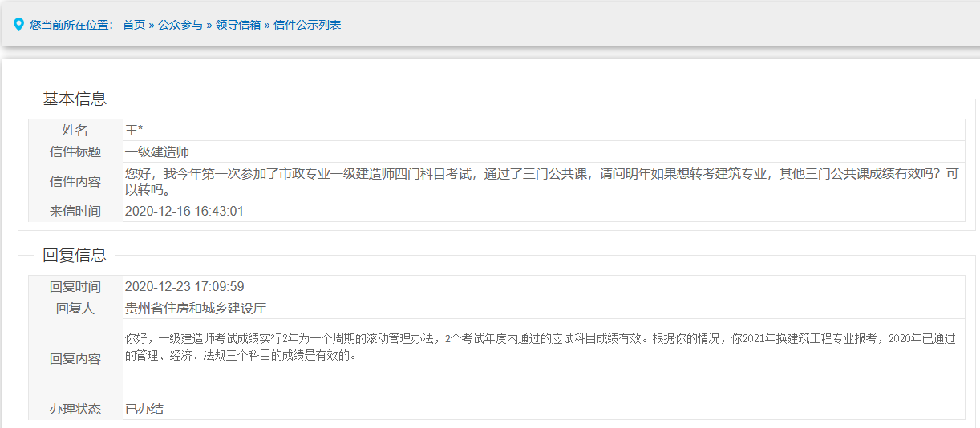
Task: Click the sender name 王* value
Action: tap(134, 131)
